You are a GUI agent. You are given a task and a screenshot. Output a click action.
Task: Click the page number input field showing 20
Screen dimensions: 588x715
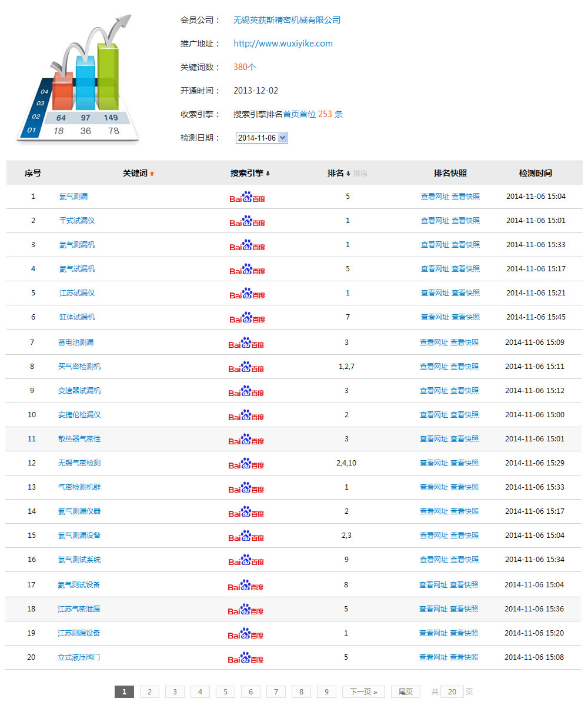pos(452,691)
